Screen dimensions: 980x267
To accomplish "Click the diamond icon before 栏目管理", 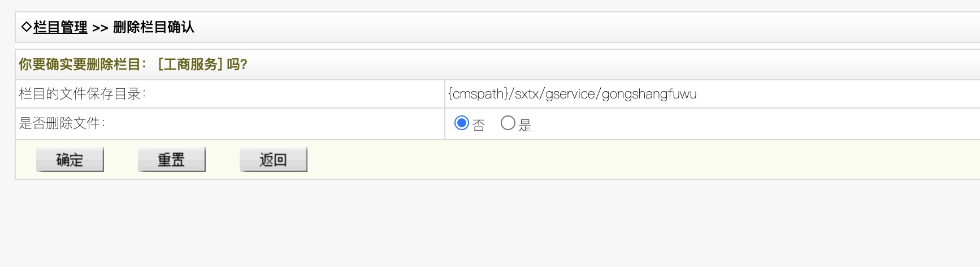I will (26, 27).
